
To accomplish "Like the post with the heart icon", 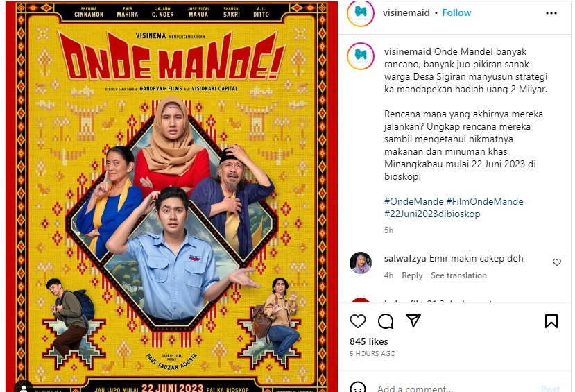I will coord(357,321).
